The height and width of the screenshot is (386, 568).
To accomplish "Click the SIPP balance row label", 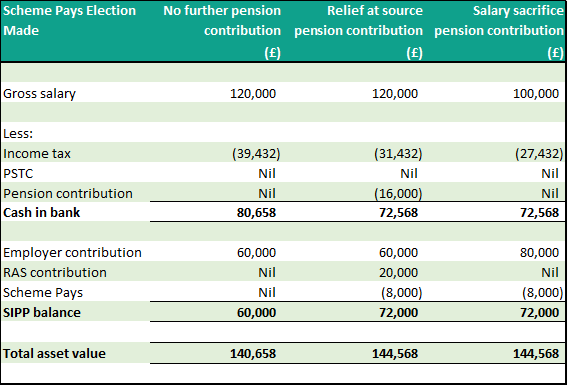I will 42,312.
